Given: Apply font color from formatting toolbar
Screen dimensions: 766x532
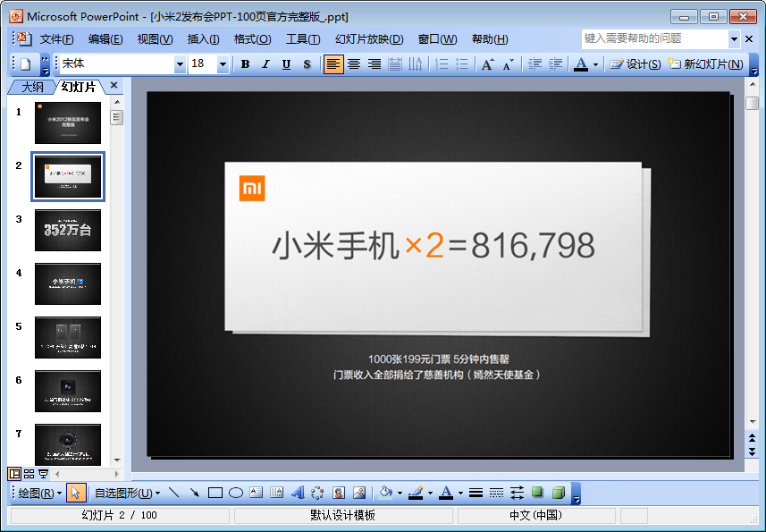Looking at the screenshot, I should click(x=581, y=64).
